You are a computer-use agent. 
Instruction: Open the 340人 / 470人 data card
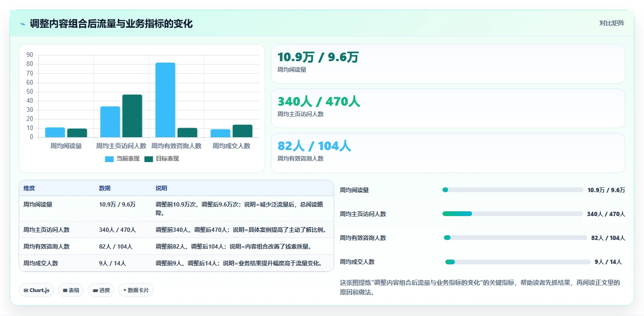pos(448,109)
